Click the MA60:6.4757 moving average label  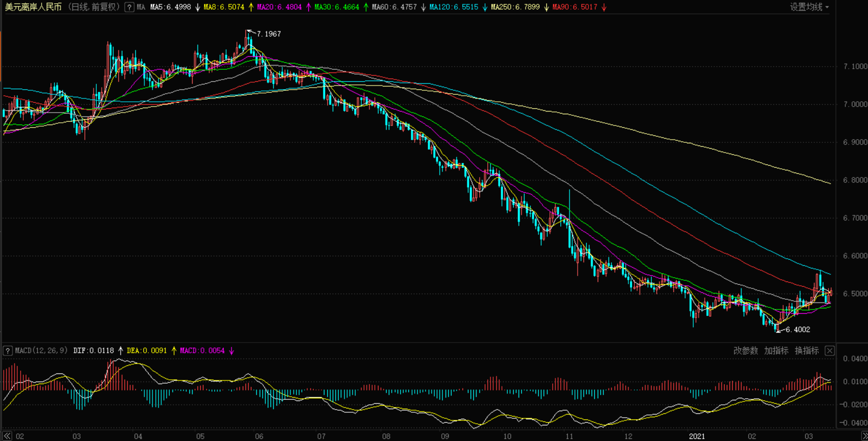[394, 7]
